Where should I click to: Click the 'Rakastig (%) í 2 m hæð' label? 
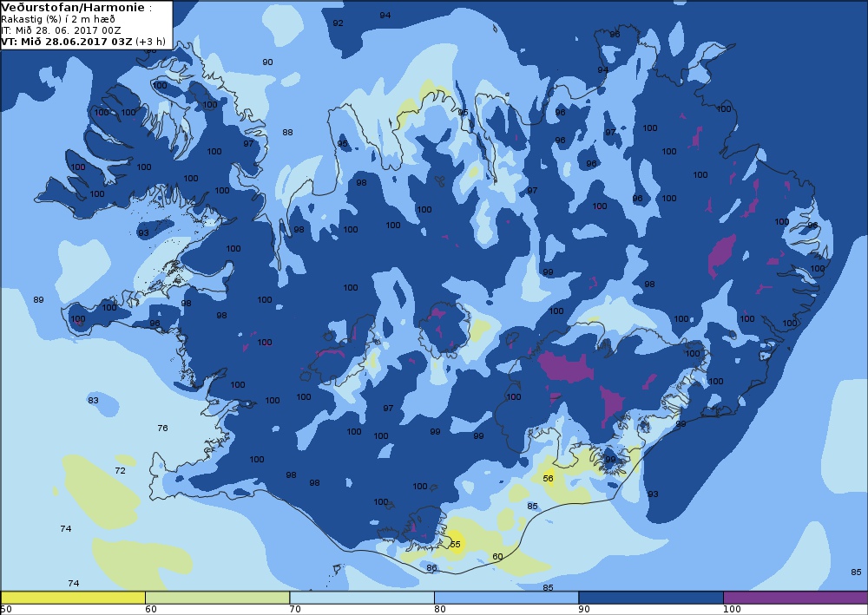pyautogui.click(x=58, y=19)
